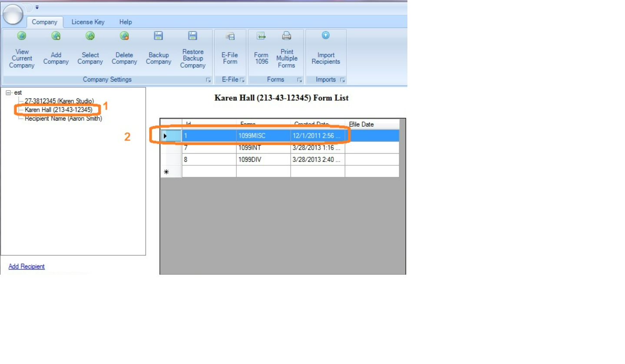Open the Help tab
This screenshot has height=364, width=625.
coord(126,22)
